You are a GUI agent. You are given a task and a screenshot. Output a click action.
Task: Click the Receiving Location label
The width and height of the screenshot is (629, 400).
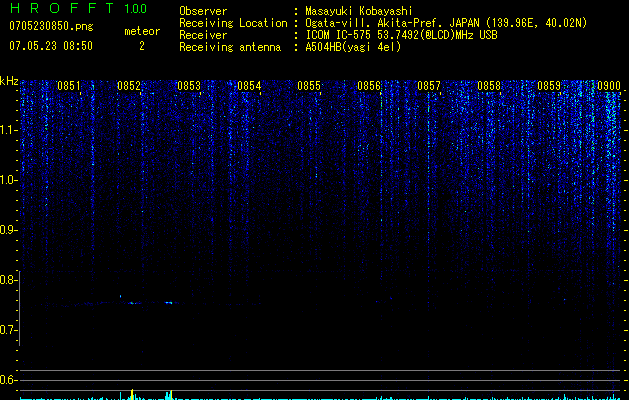click(233, 23)
